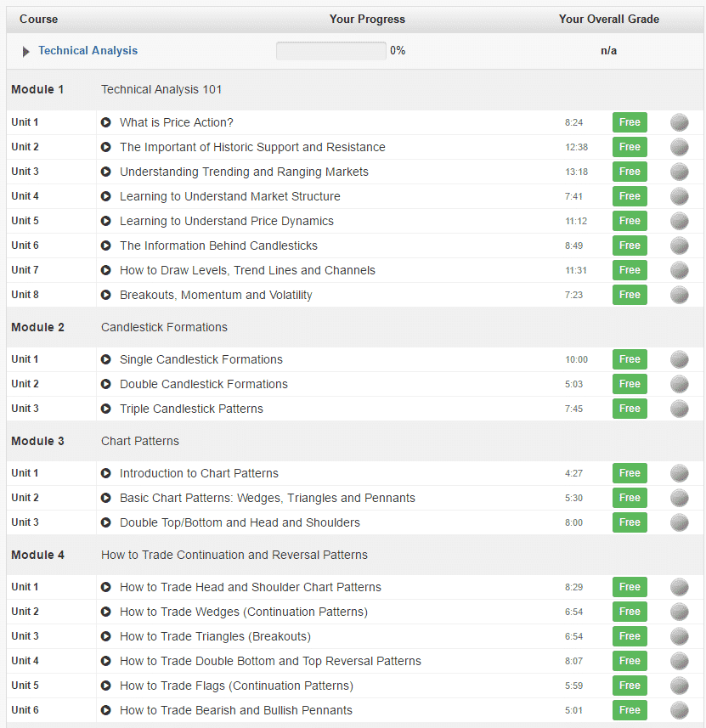Collapse the Module 1 Technical Analysis 101 header

(x=161, y=89)
